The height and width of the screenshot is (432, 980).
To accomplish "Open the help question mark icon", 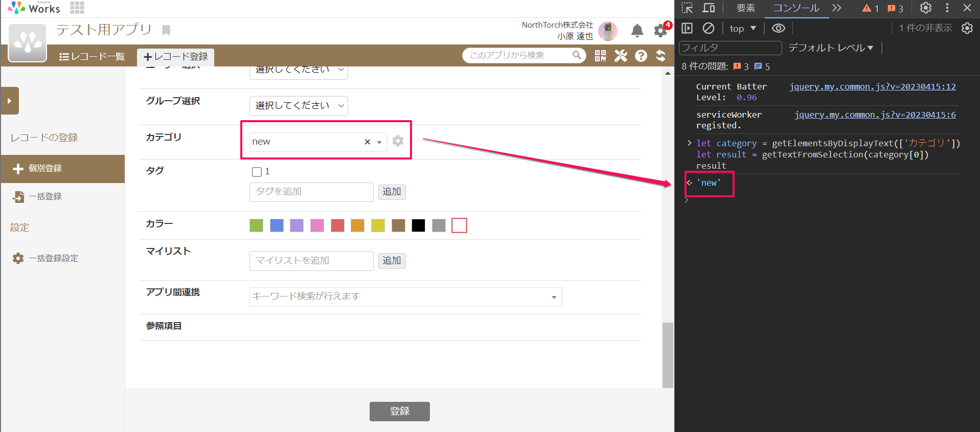I will (641, 56).
